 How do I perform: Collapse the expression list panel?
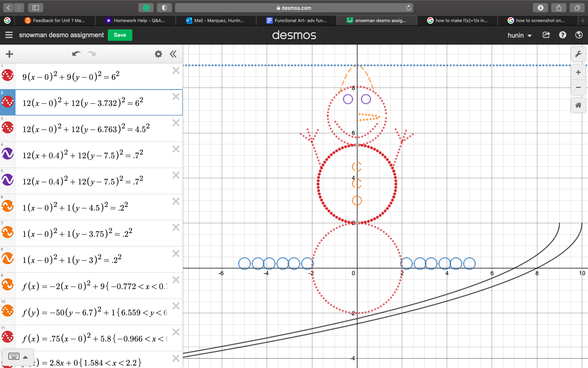pyautogui.click(x=173, y=54)
